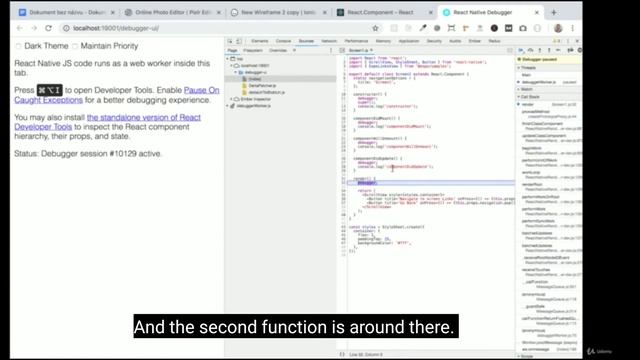640x360 pixels.
Task: Pretty print the source with braces icon
Action: (342, 354)
